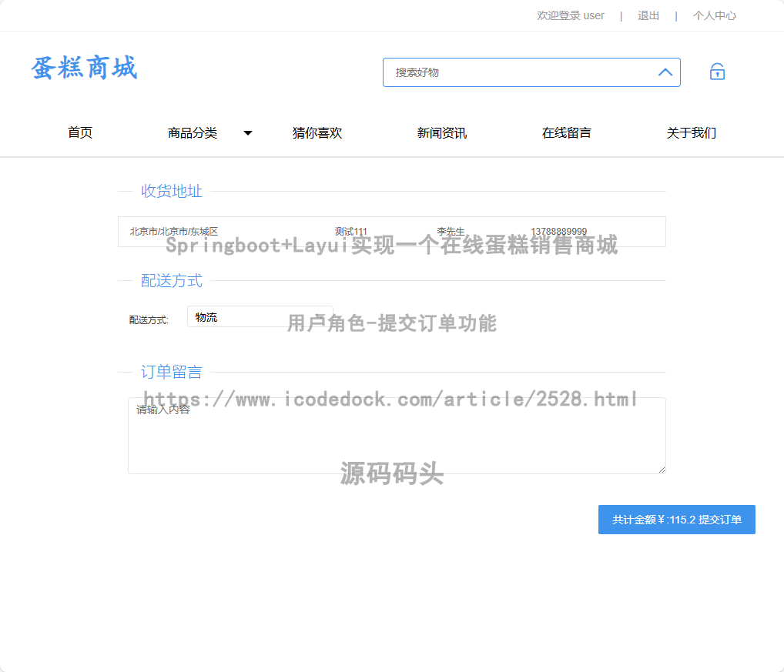Click 退出 to log out

tap(648, 16)
